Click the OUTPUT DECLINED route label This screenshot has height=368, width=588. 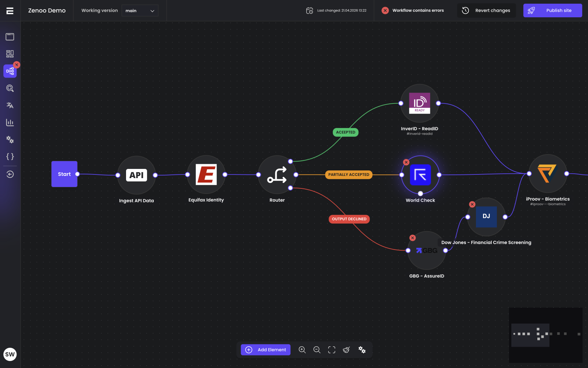(349, 219)
